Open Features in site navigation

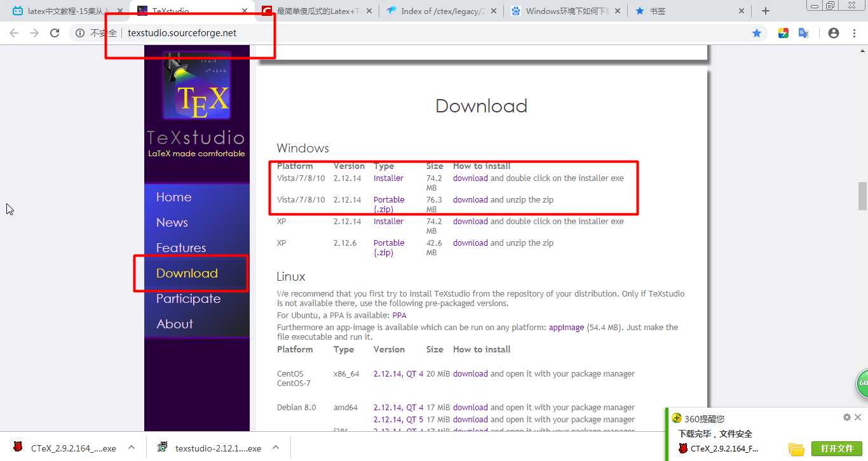[181, 248]
